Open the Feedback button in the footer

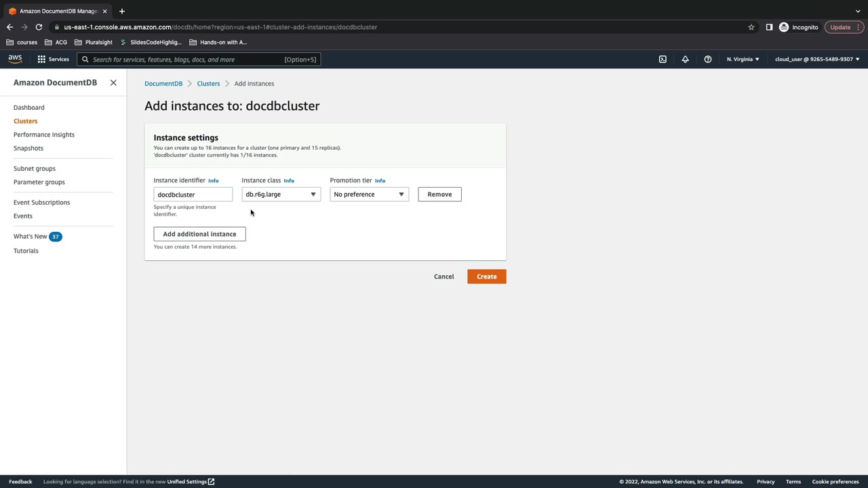tap(20, 482)
